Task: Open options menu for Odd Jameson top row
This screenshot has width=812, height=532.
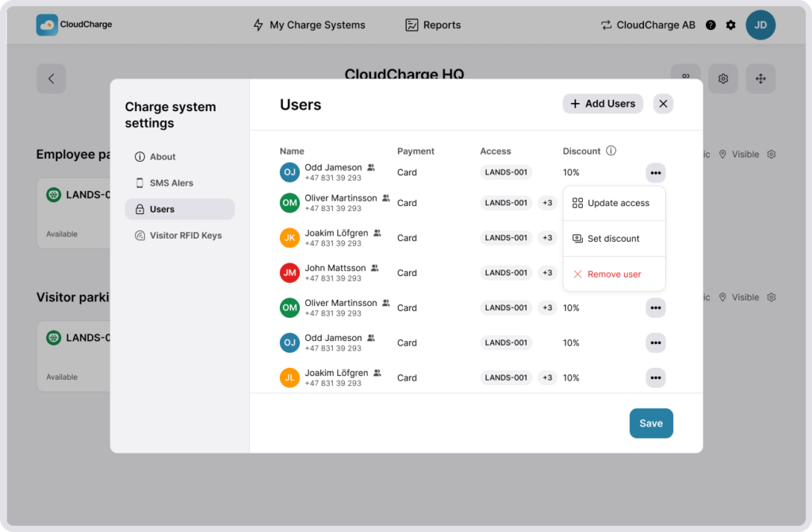Action: pyautogui.click(x=655, y=173)
